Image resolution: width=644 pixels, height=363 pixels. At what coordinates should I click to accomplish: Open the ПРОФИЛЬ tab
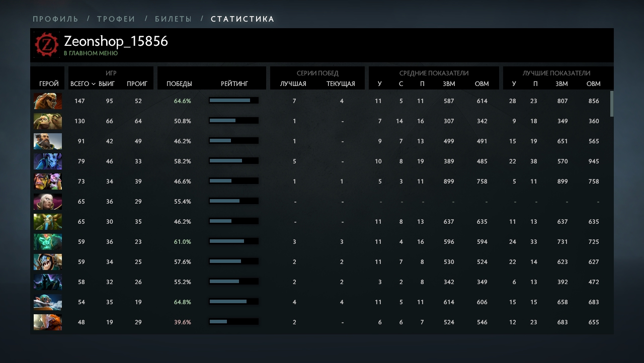(55, 19)
